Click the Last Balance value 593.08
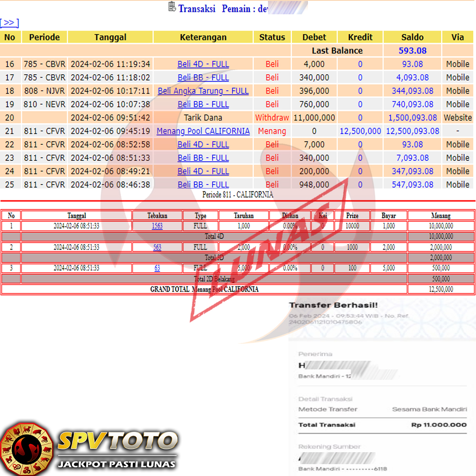The image size is (476, 476). 412,50
